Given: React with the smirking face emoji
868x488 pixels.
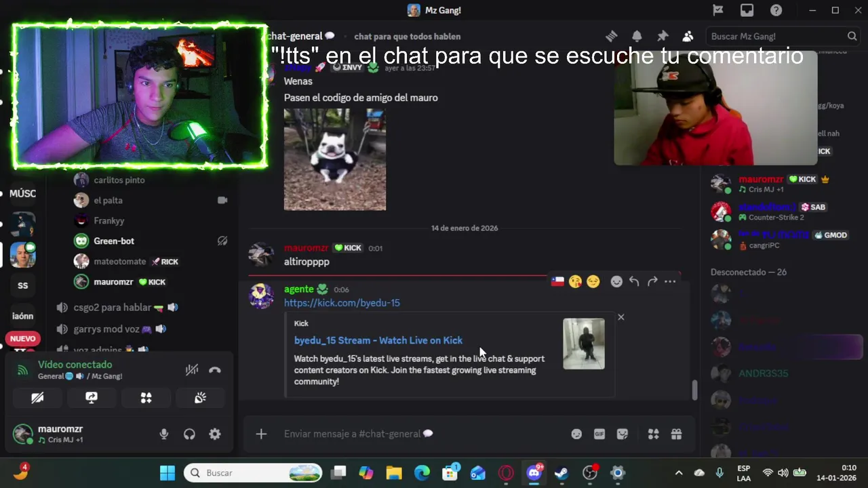Looking at the screenshot, I should point(593,281).
